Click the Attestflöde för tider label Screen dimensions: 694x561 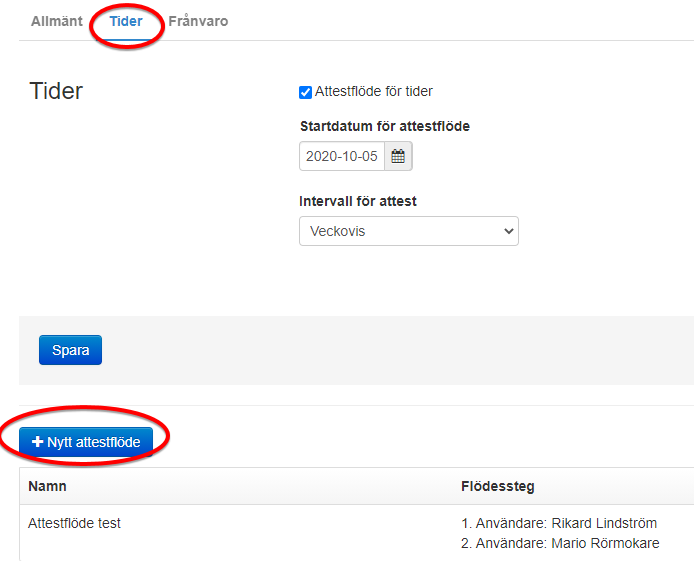coord(374,92)
